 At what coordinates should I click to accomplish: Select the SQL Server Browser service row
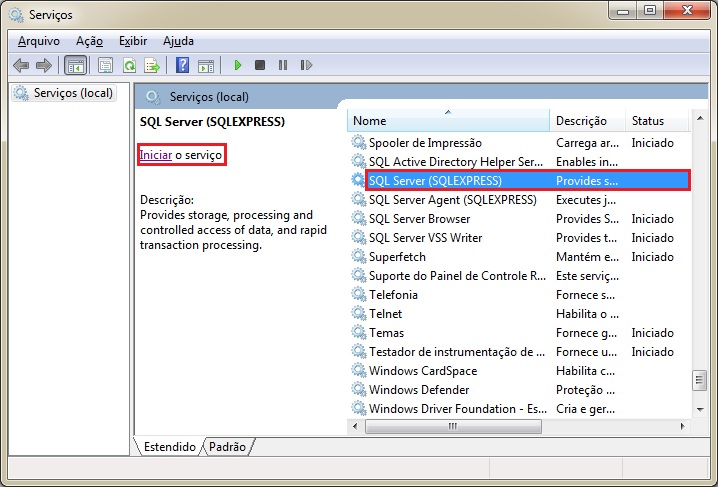coord(419,219)
